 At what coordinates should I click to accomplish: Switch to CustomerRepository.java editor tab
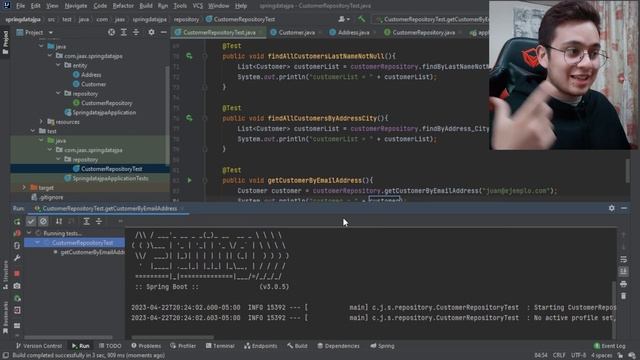click(422, 32)
